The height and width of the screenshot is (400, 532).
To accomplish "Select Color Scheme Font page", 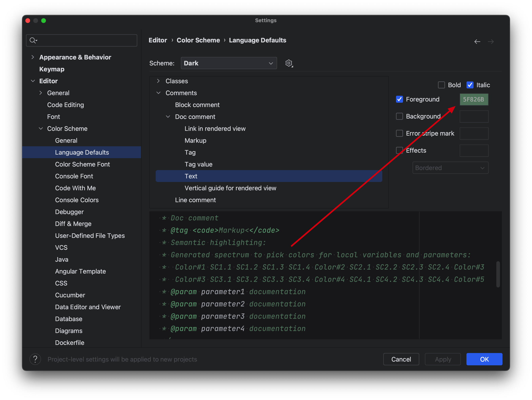I will [82, 164].
